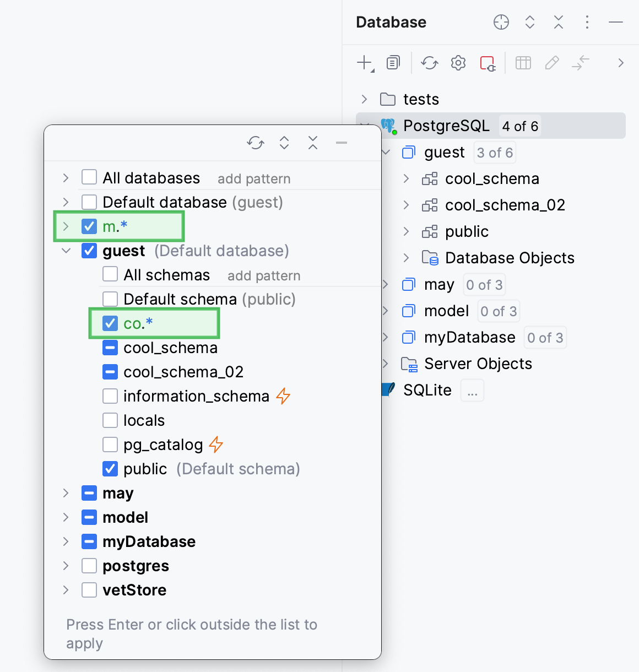
Task: Select the crosshair locate icon in Database header
Action: [x=501, y=22]
